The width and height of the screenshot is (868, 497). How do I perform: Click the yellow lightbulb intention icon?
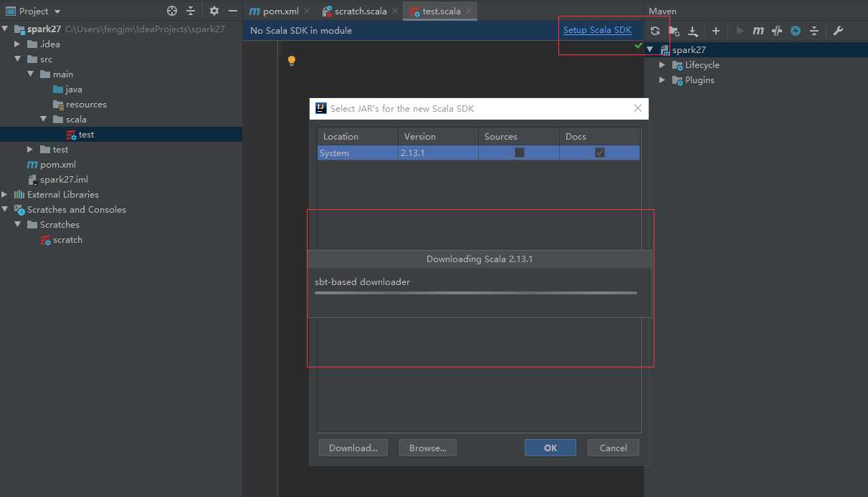(x=292, y=61)
